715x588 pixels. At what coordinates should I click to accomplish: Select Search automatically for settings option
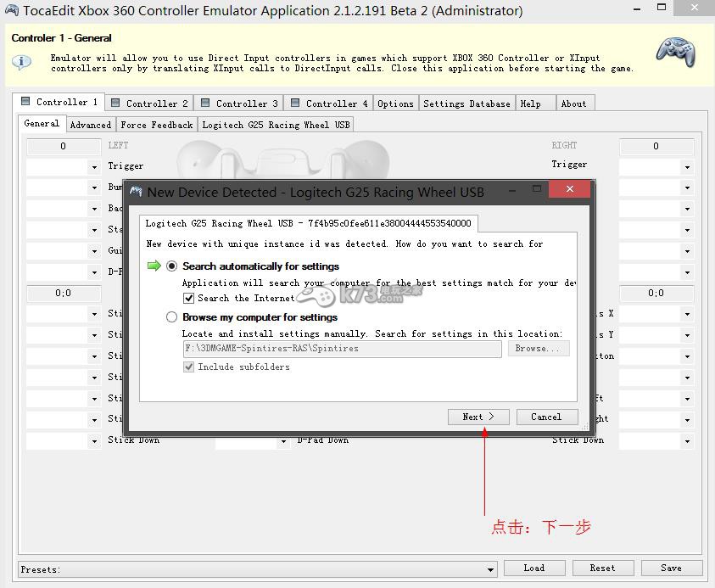pyautogui.click(x=172, y=266)
